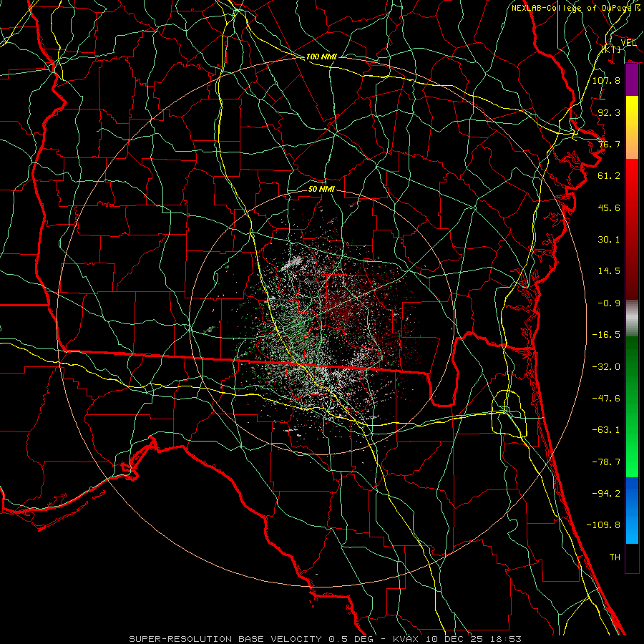Click "SUPER-RESOLUTION BASE VELOCITY" in the caption
Screen dimensions: 644x644
pos(225,639)
